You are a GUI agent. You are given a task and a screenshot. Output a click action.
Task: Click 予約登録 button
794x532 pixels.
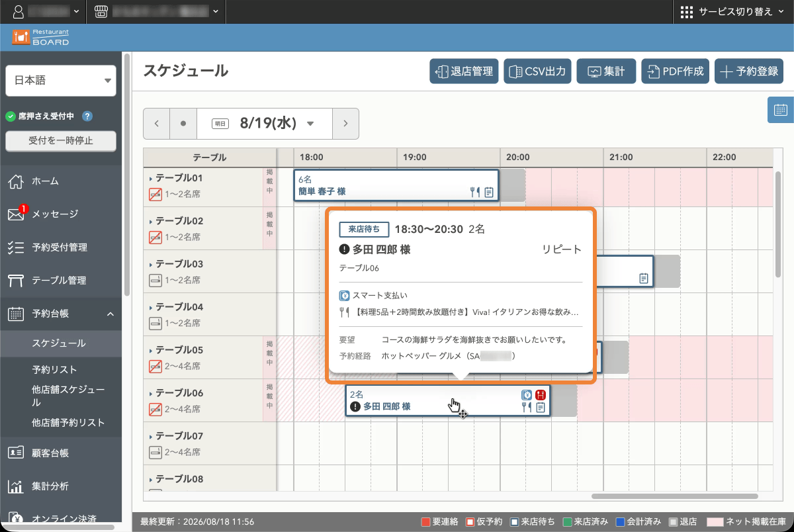749,71
